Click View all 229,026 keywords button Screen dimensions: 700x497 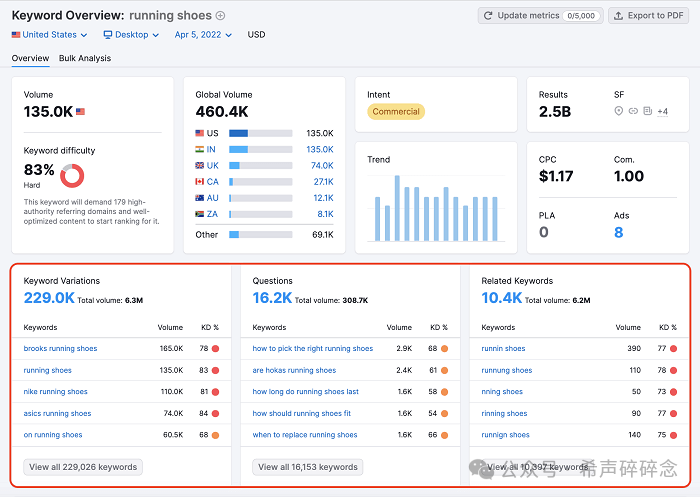(83, 467)
